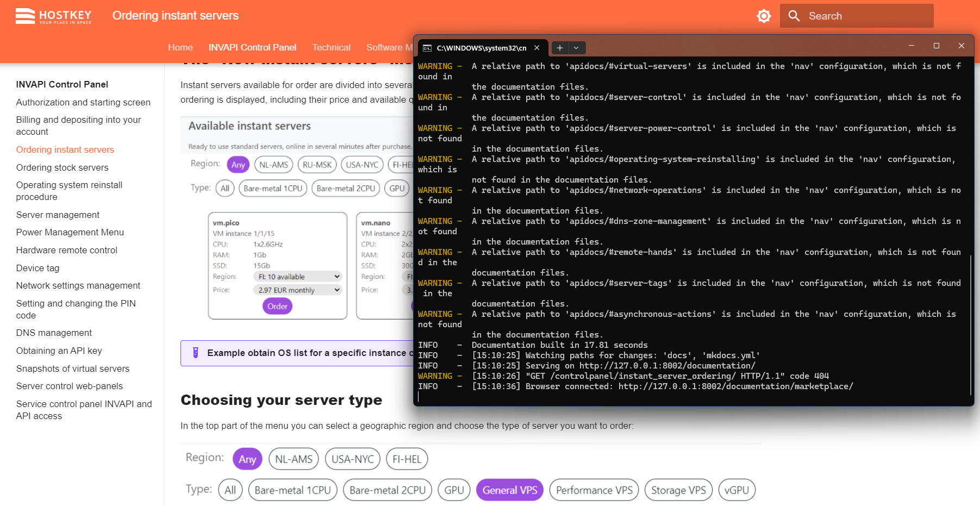Close the terminal tab with X
The height and width of the screenshot is (506, 980).
pyautogui.click(x=536, y=48)
